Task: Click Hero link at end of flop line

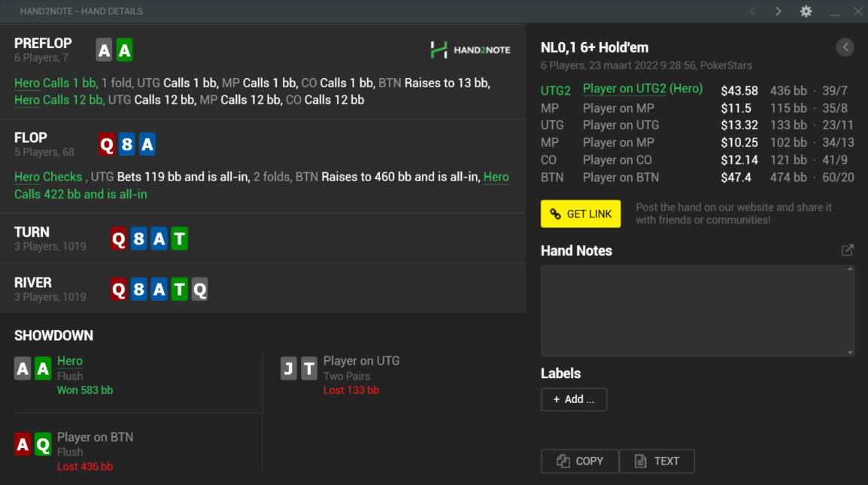Action: coord(496,177)
